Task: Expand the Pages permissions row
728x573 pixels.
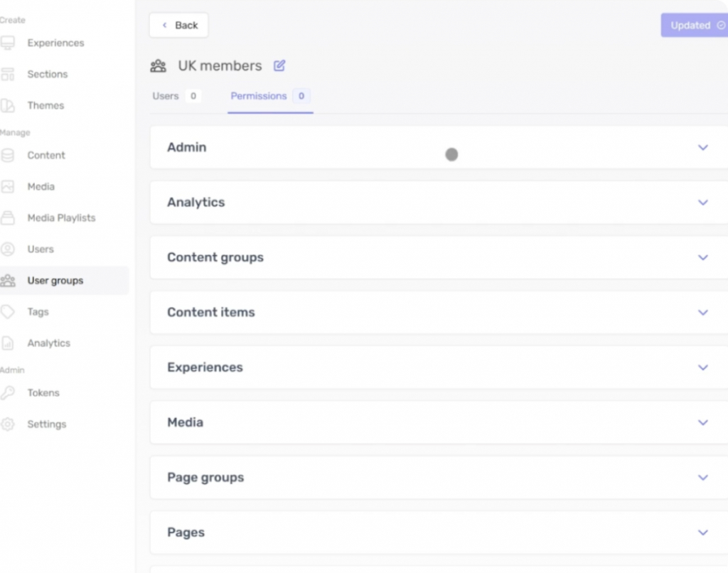Action: [702, 532]
